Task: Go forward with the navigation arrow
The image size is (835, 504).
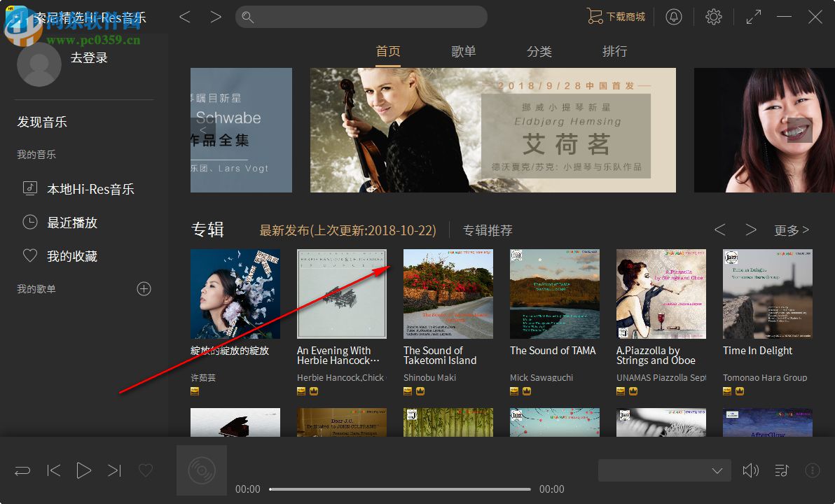Action: 216,17
